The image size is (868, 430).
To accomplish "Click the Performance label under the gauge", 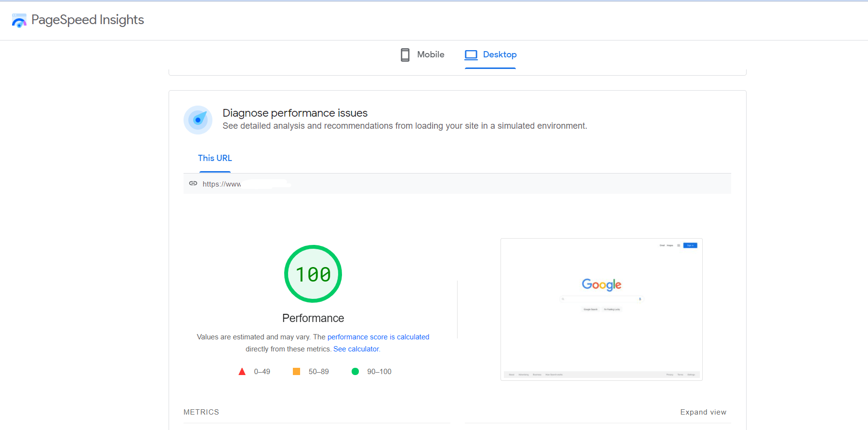I will [x=313, y=318].
